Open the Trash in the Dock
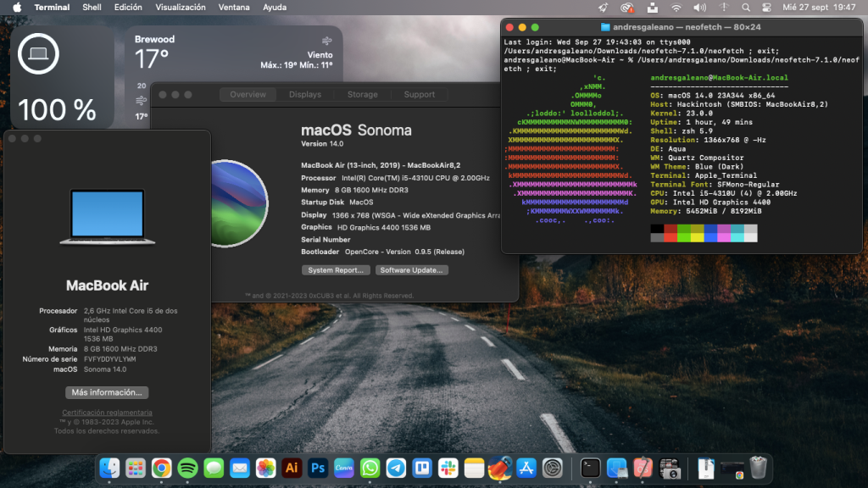 point(759,468)
